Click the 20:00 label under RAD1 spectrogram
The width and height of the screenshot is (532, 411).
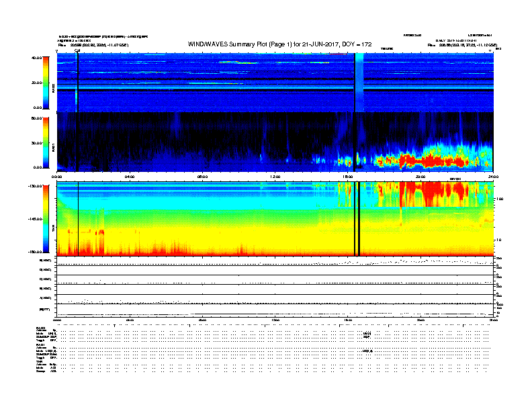tap(420, 177)
